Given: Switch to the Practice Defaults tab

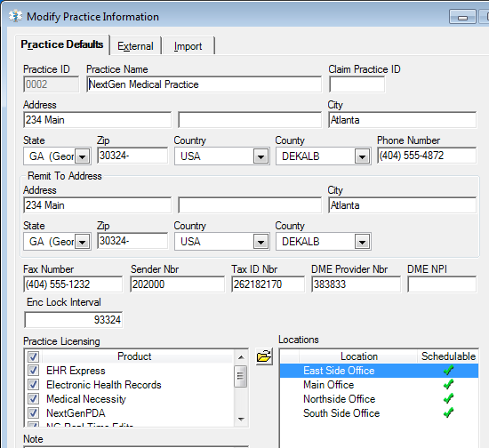Looking at the screenshot, I should 62,44.
